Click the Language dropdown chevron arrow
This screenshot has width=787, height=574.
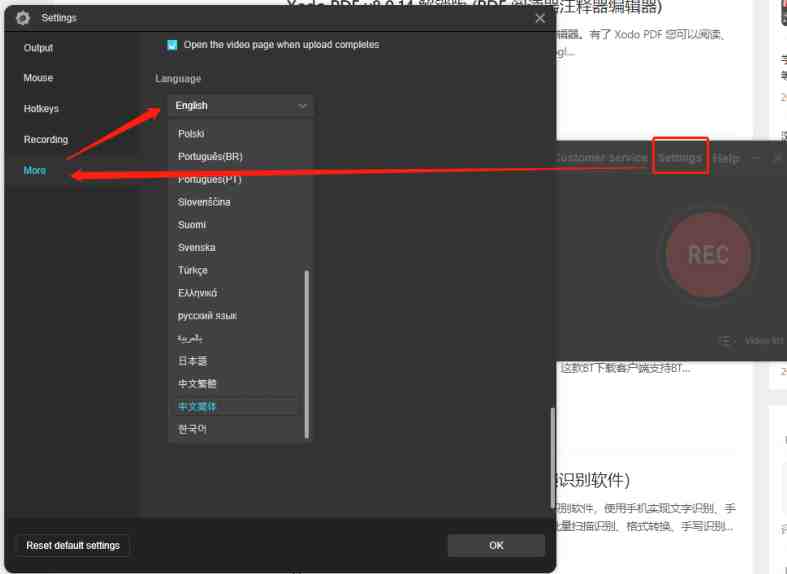tap(302, 106)
